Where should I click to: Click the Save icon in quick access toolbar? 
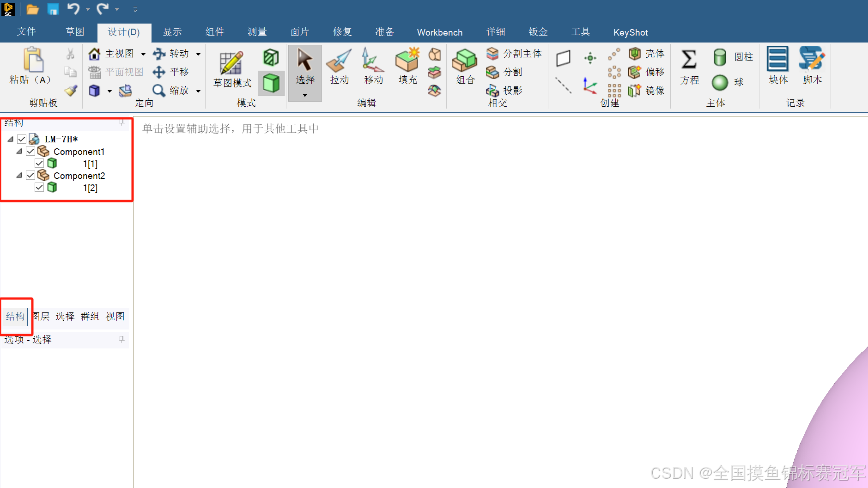point(53,9)
